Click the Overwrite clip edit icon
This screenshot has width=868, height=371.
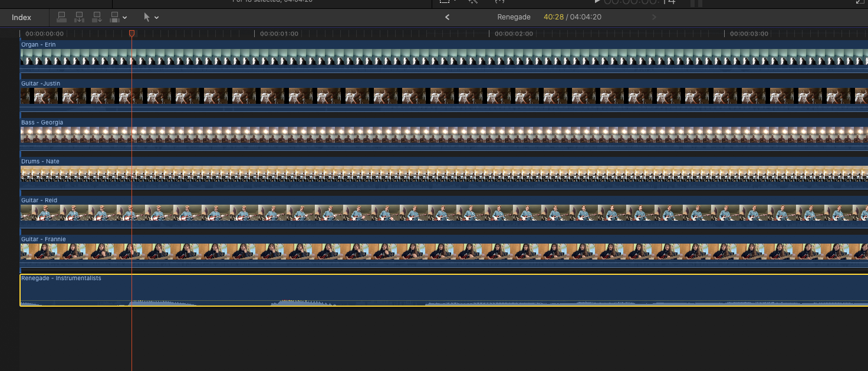[x=116, y=17]
